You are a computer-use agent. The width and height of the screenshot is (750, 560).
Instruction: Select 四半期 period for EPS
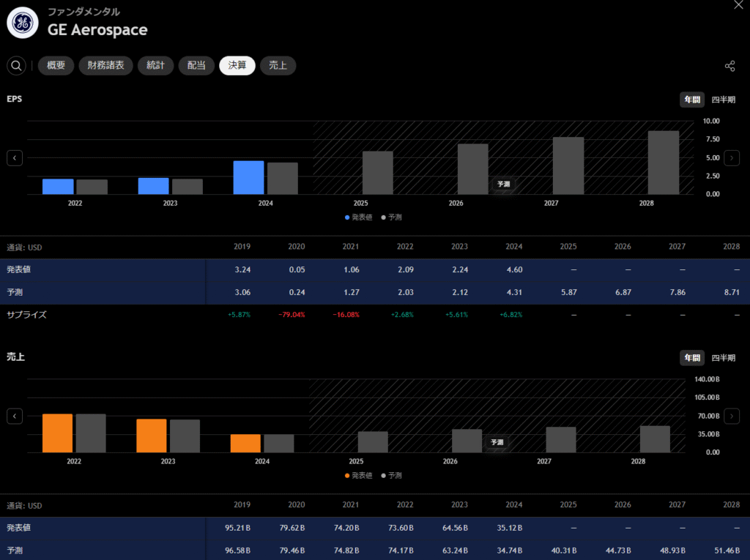(723, 100)
